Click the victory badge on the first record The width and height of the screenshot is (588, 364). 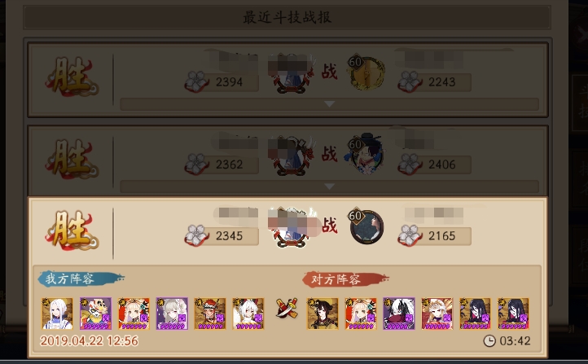[72, 76]
